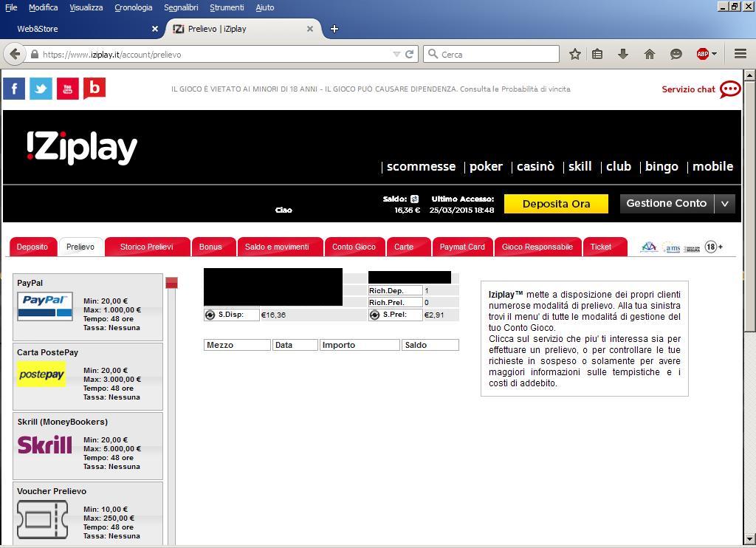Open the Modifica menu
Screen dimensions: 756x548
click(44, 7)
